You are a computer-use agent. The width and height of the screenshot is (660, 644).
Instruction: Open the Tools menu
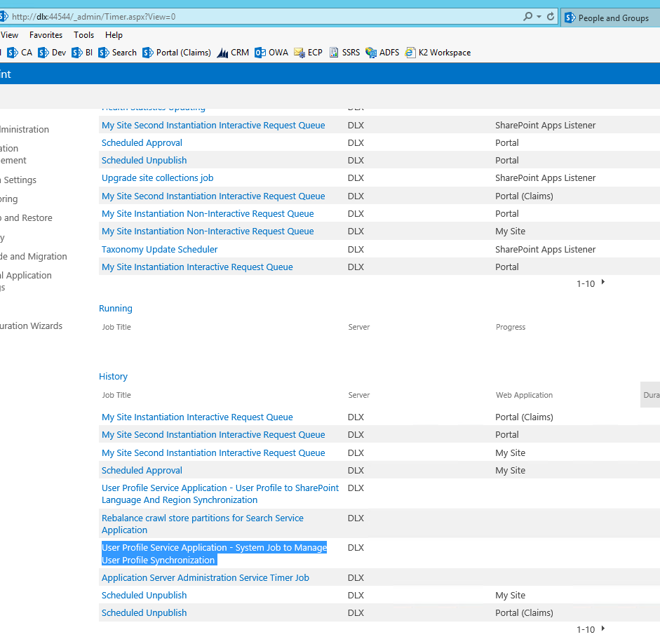(83, 35)
